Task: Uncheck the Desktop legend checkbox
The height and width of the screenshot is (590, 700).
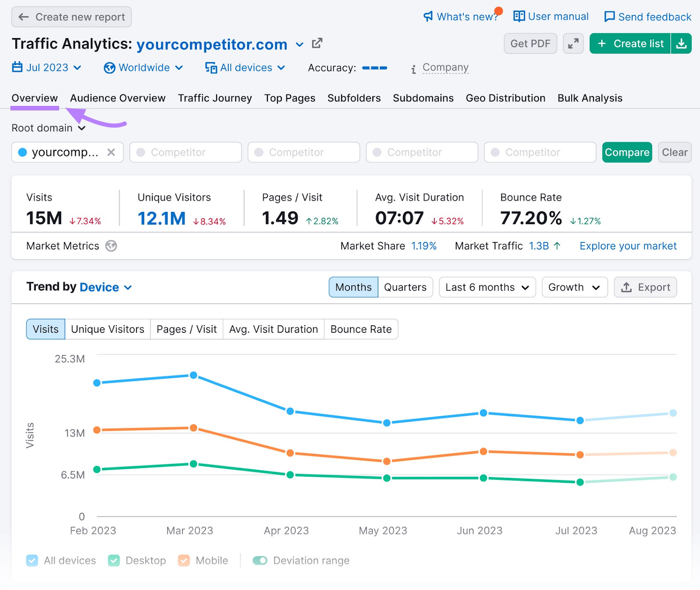Action: point(114,560)
